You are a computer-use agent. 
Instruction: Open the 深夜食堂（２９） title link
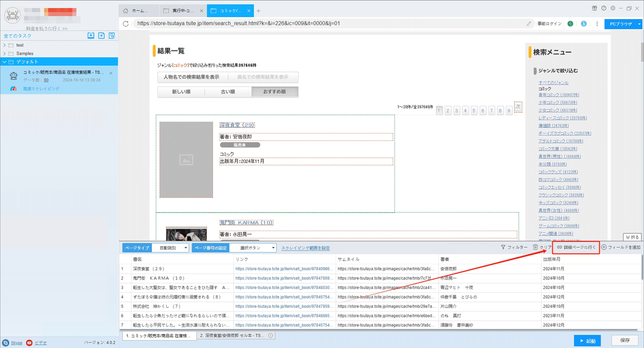tap(237, 125)
